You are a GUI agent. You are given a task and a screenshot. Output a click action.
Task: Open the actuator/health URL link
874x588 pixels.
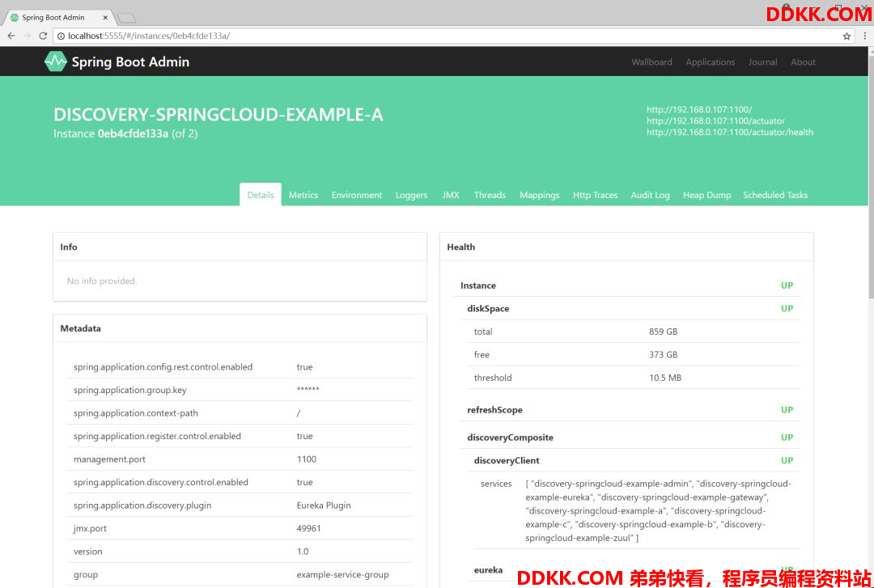(x=730, y=132)
